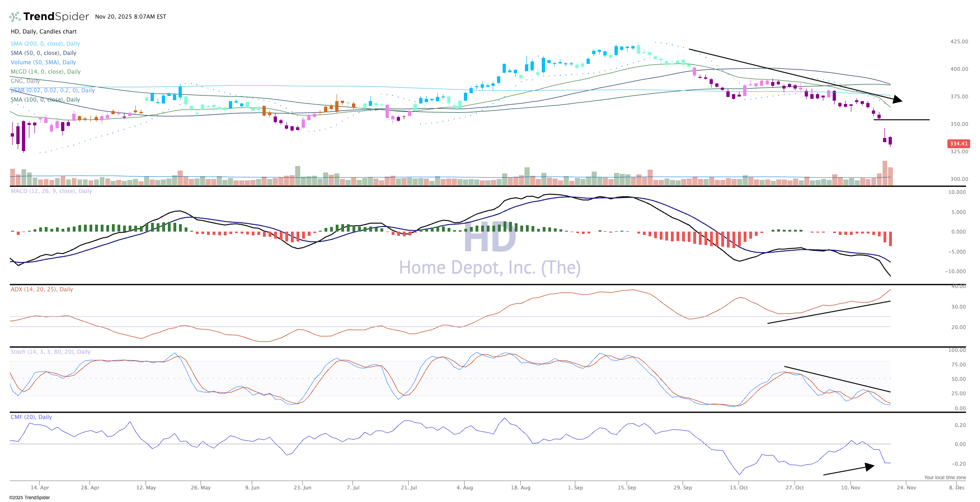Click the CMF (20), Daily label
This screenshot has width=980, height=502.
[x=31, y=417]
